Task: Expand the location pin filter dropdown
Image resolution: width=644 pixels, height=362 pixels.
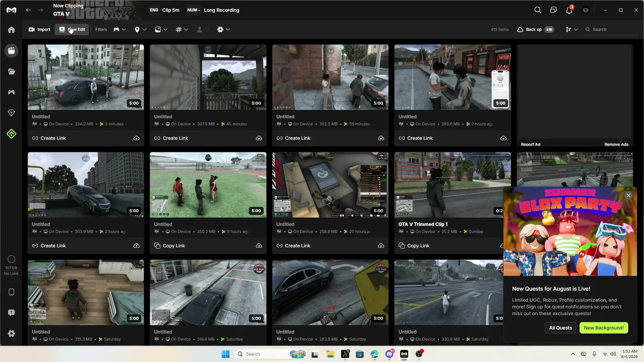Action: click(140, 30)
